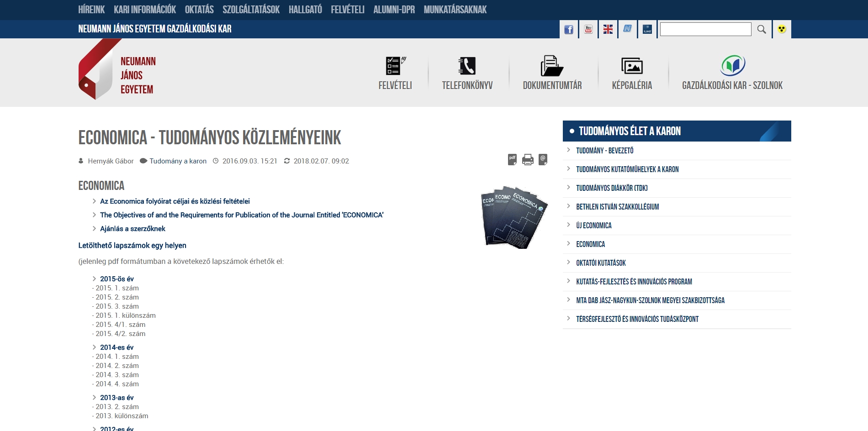The width and height of the screenshot is (868, 431).
Task: Download the 2013. különszám issue
Action: tap(122, 416)
